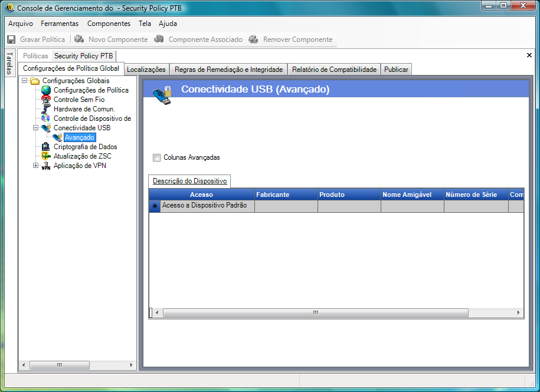Click the Configurações Globais folder icon
This screenshot has width=540, height=392.
(35, 81)
